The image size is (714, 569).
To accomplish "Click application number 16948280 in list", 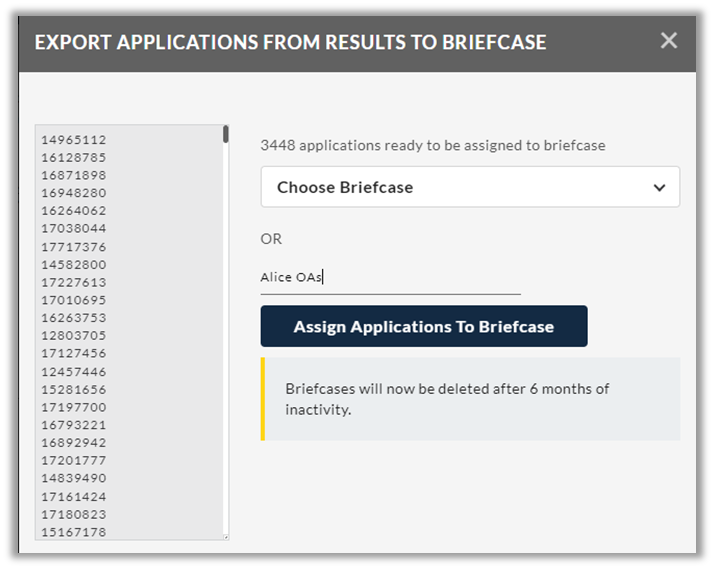I will pyautogui.click(x=74, y=193).
